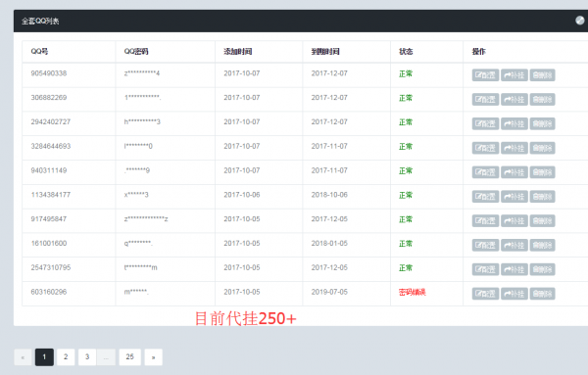Click the previous page « arrow

click(23, 357)
